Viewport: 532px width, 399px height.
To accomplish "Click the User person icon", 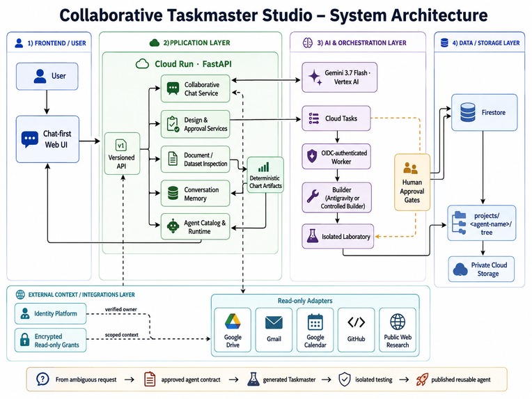I will pyautogui.click(x=40, y=76).
